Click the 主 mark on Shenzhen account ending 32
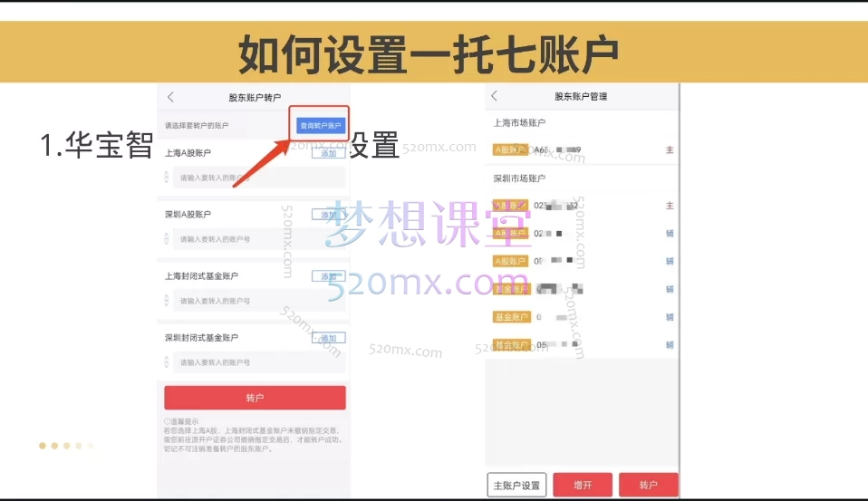The image size is (868, 501). (x=670, y=206)
